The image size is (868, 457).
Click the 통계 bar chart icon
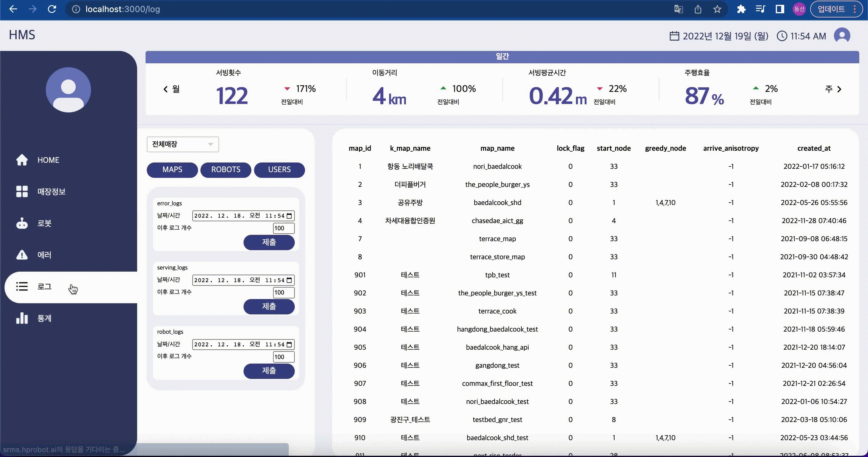(x=22, y=318)
